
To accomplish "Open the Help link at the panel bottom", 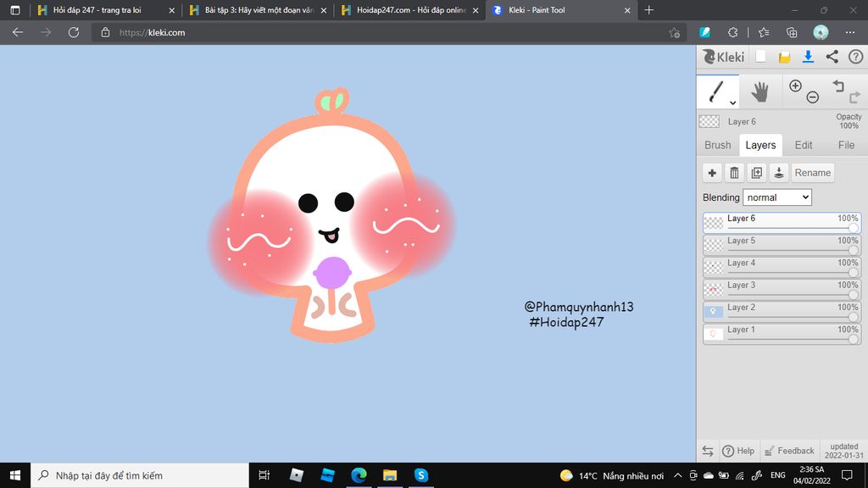I will click(x=738, y=451).
